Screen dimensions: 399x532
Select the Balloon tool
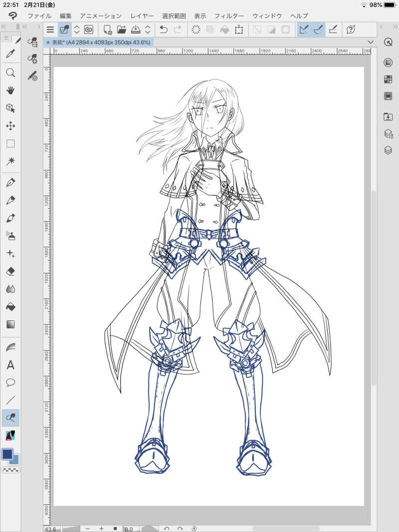coord(10,383)
